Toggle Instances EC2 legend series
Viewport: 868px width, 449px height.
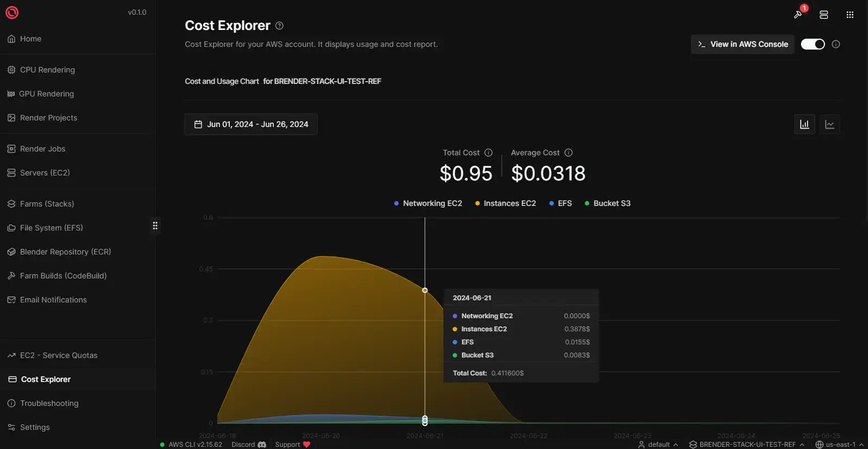coord(505,203)
